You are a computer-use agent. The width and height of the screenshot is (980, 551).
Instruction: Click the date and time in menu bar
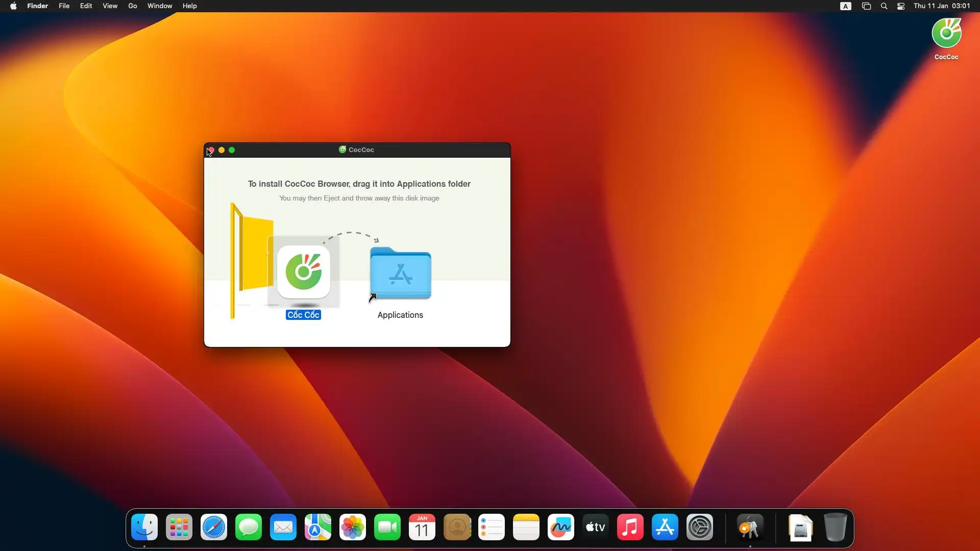coord(942,6)
